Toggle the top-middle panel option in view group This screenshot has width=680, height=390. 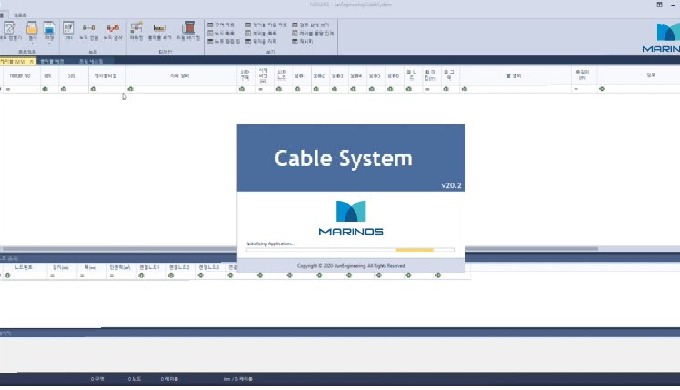coord(265,25)
